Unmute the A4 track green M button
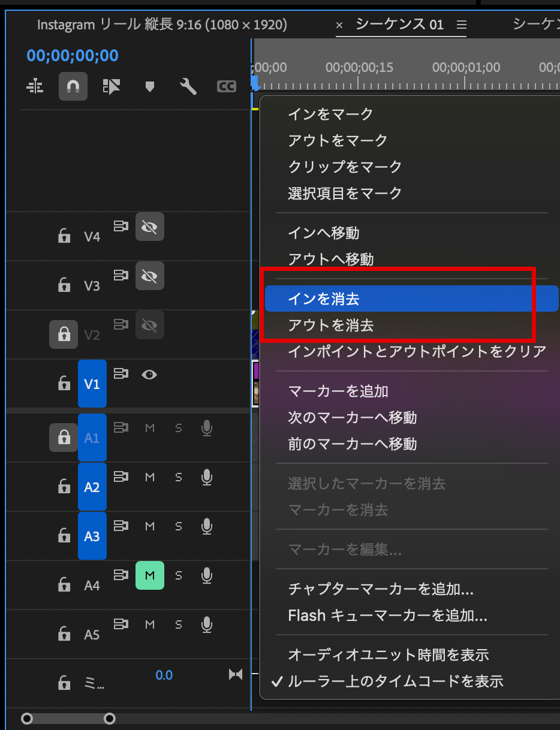The height and width of the screenshot is (730, 560). tap(150, 575)
